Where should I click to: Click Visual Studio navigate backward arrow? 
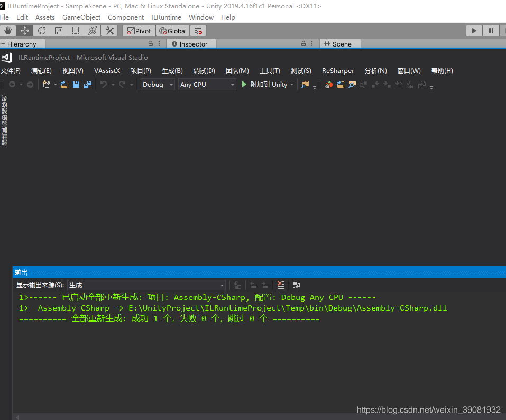coord(12,85)
